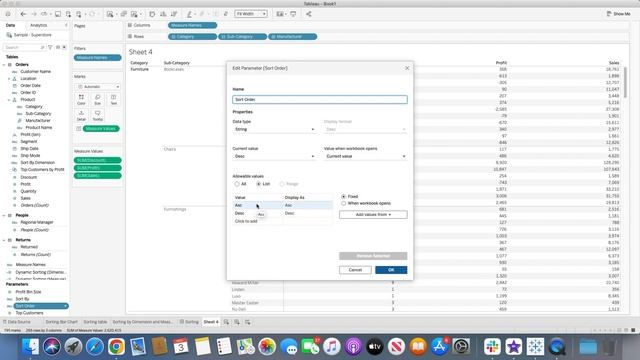Image resolution: width=640 pixels, height=360 pixels.
Task: Open Value when workbook opens dropdown
Action: pos(365,156)
